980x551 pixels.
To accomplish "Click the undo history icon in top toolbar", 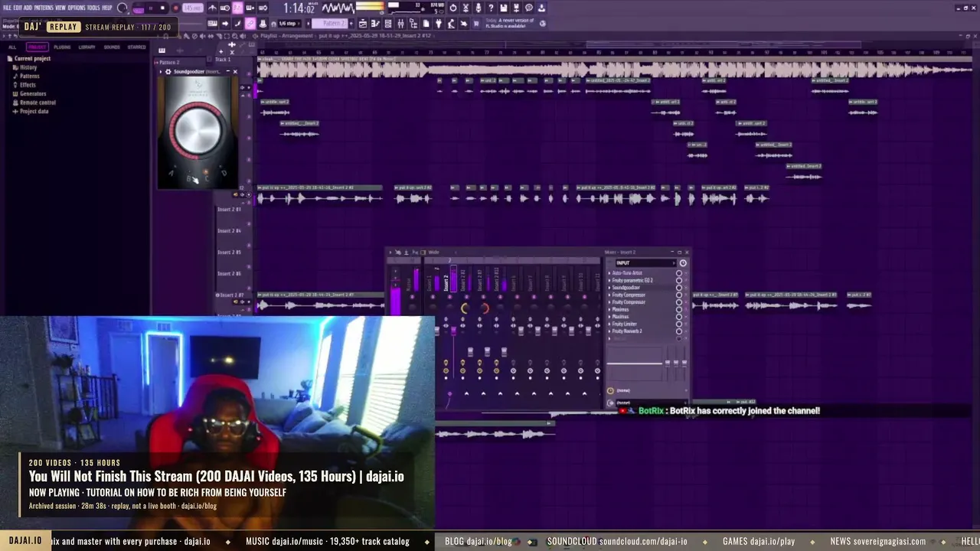I will [452, 8].
